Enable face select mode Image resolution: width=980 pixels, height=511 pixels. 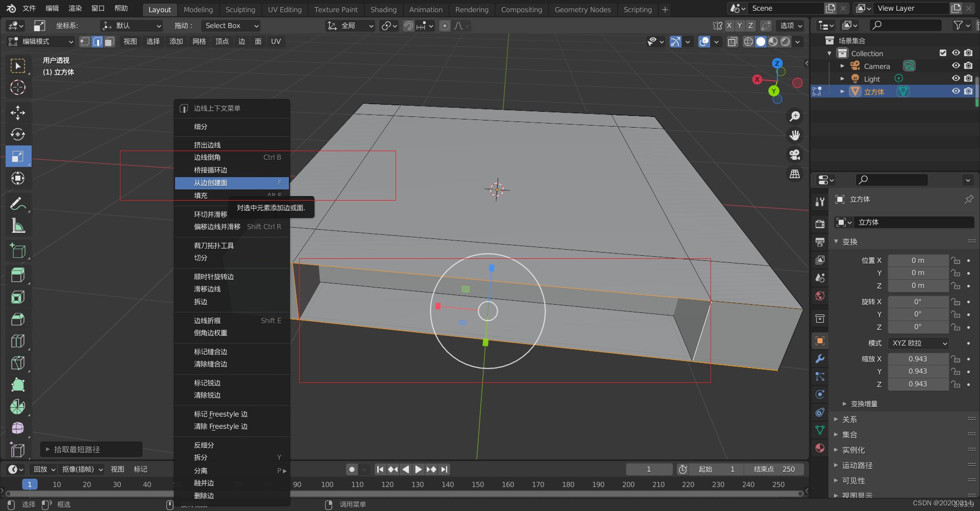tap(109, 42)
